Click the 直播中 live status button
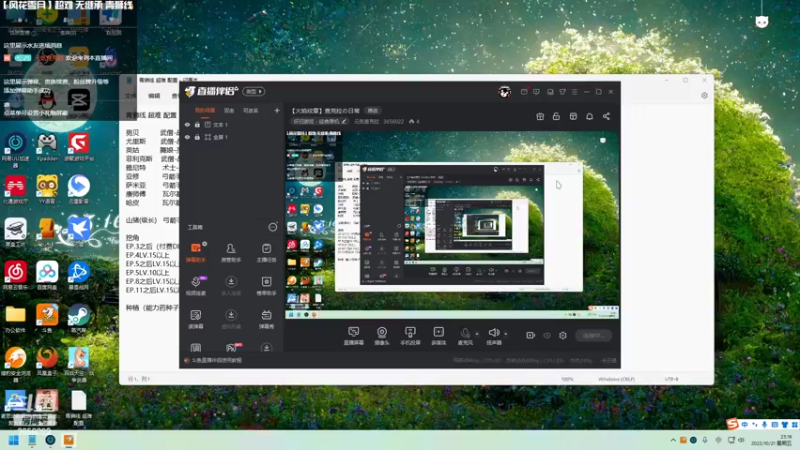 tap(594, 336)
